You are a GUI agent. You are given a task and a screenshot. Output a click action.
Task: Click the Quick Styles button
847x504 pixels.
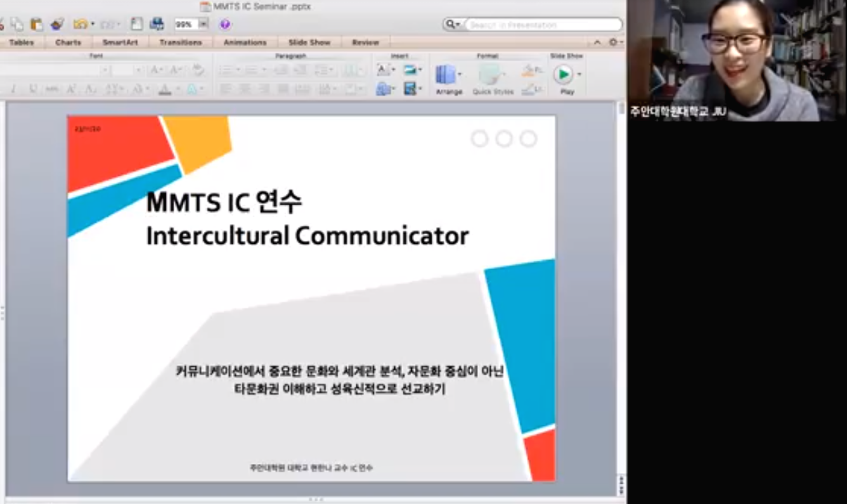coord(493,79)
